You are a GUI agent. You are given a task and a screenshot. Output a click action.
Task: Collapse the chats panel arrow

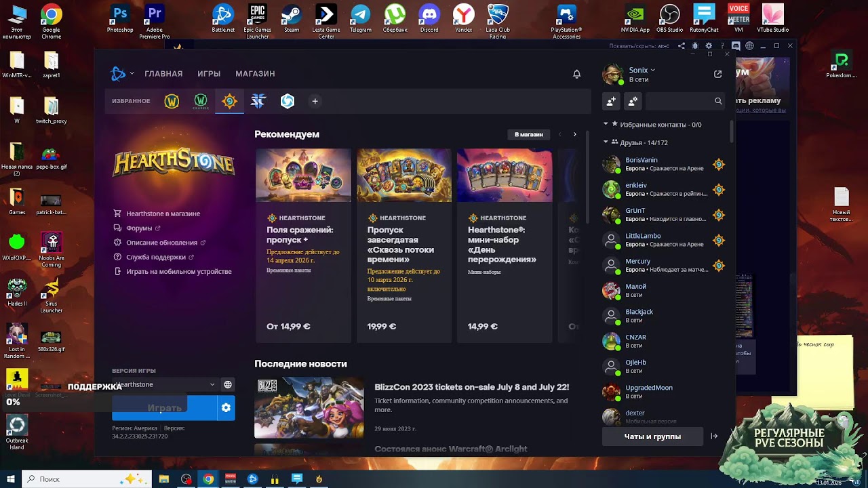(714, 436)
